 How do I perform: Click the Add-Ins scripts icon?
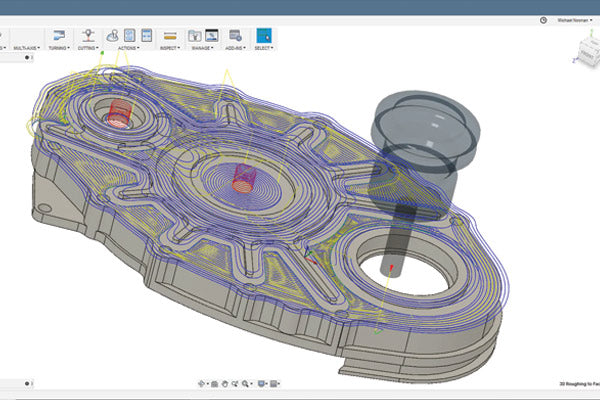coord(235,35)
